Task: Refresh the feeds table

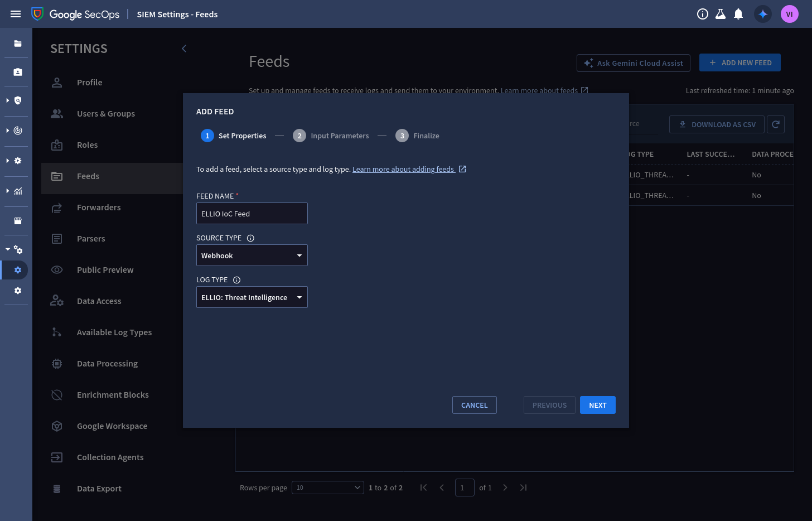Action: pyautogui.click(x=776, y=124)
